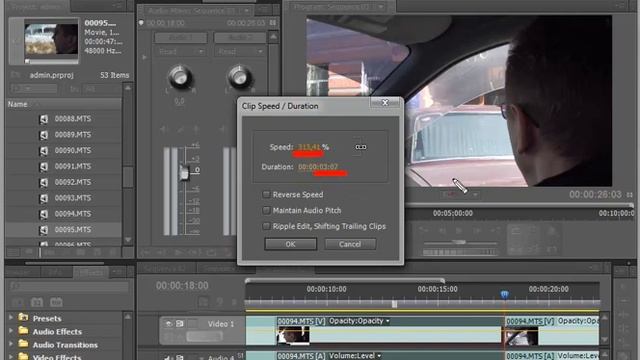The image size is (640, 360).
Task: Open the Program Sequence panel dropdown
Action: click(x=381, y=7)
